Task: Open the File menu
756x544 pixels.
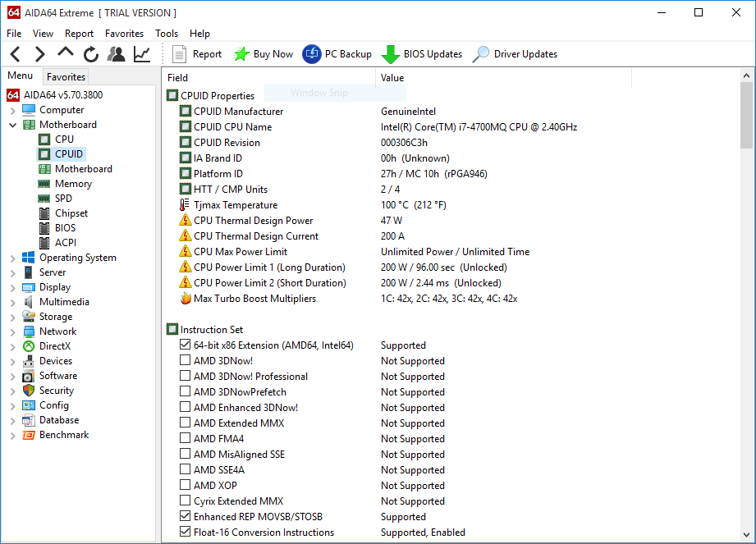Action: (14, 34)
